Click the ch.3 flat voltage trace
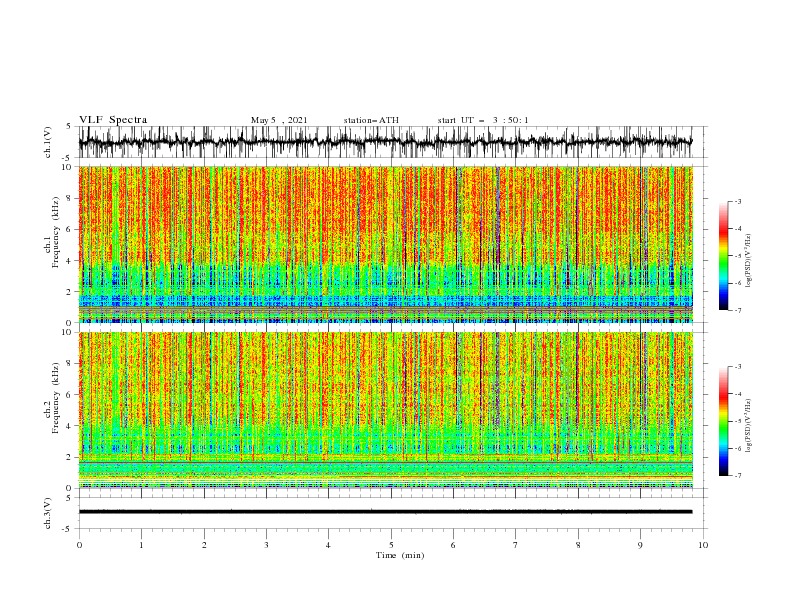Screen dimensions: 792x612 pos(386,512)
